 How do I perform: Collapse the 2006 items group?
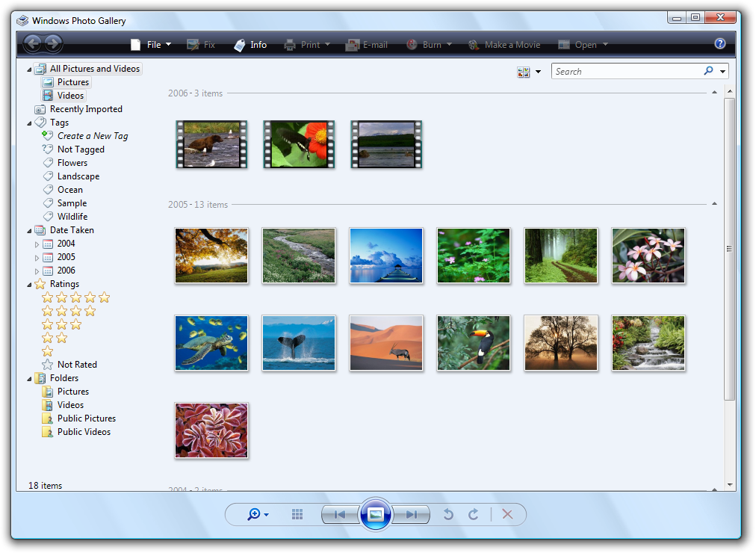point(714,93)
